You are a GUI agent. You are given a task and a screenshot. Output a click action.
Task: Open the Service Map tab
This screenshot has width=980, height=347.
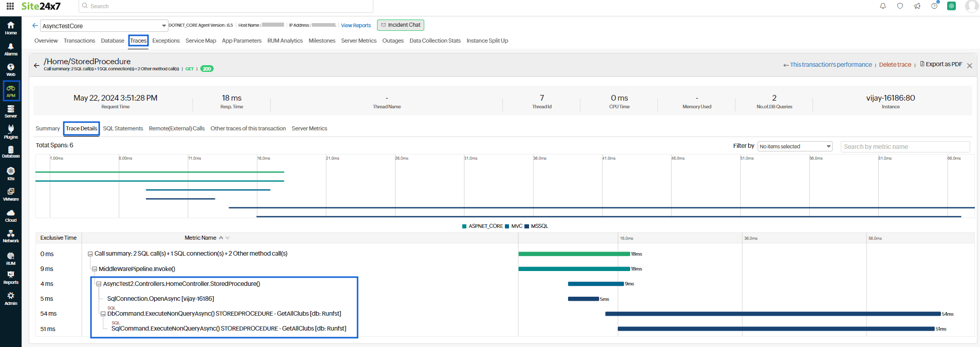[x=200, y=41]
